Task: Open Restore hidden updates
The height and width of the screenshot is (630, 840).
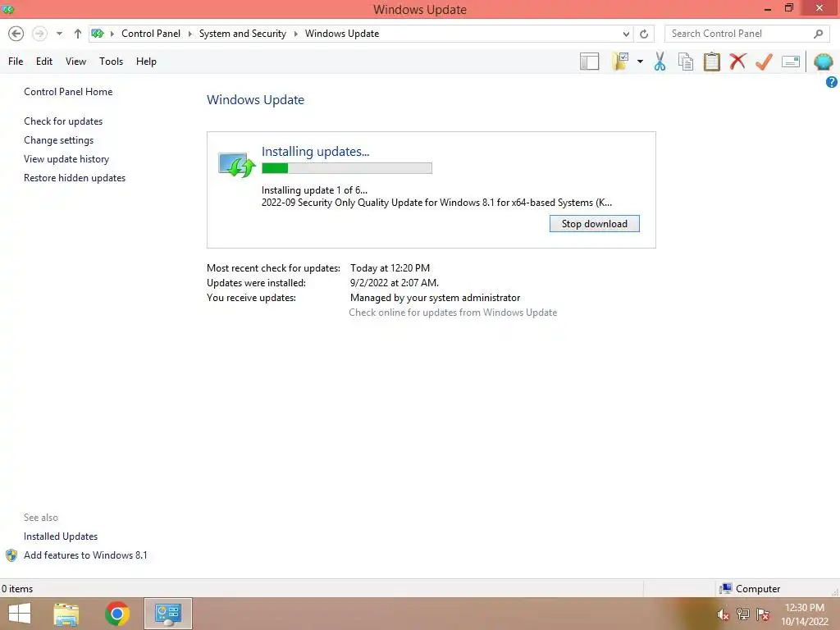Action: [x=75, y=178]
